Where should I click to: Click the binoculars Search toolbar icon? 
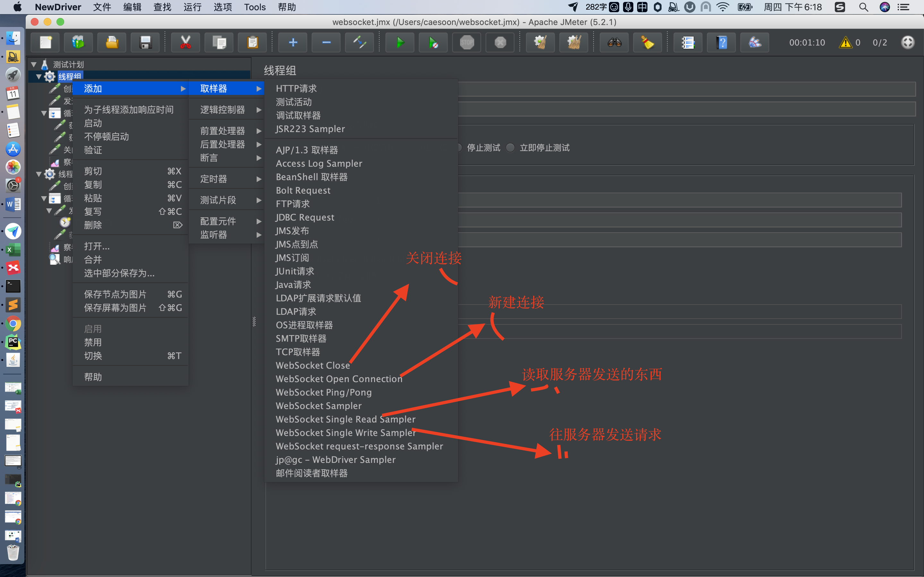pos(614,42)
